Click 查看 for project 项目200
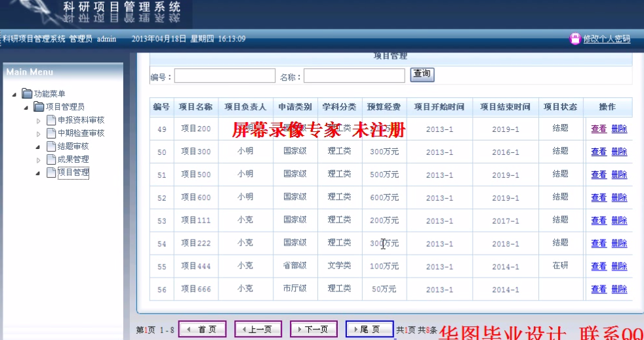 (598, 129)
